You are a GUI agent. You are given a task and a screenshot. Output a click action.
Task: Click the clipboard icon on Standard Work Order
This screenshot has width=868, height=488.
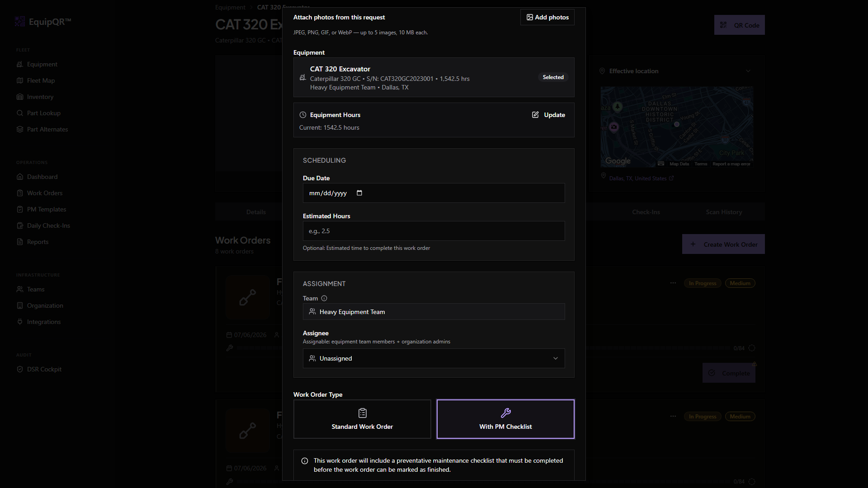click(362, 413)
